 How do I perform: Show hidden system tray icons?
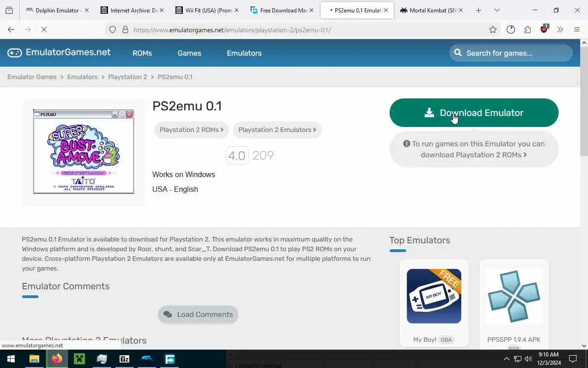pyautogui.click(x=506, y=359)
